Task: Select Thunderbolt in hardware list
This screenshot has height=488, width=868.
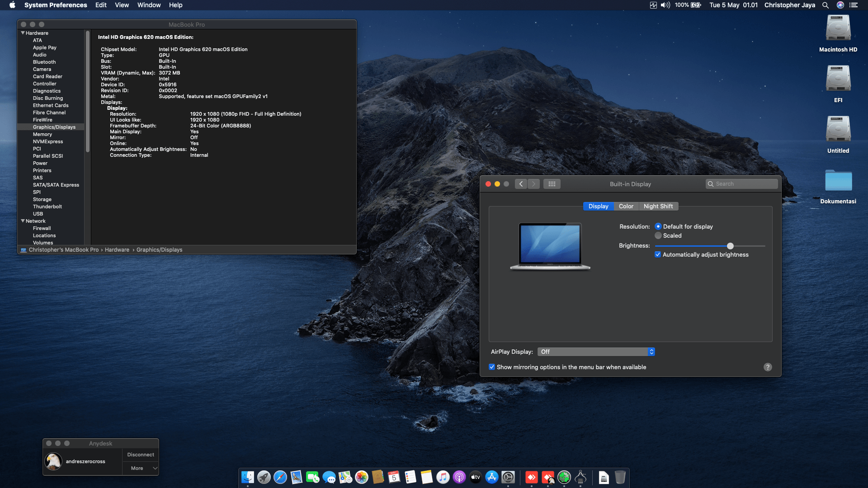Action: pyautogui.click(x=47, y=206)
